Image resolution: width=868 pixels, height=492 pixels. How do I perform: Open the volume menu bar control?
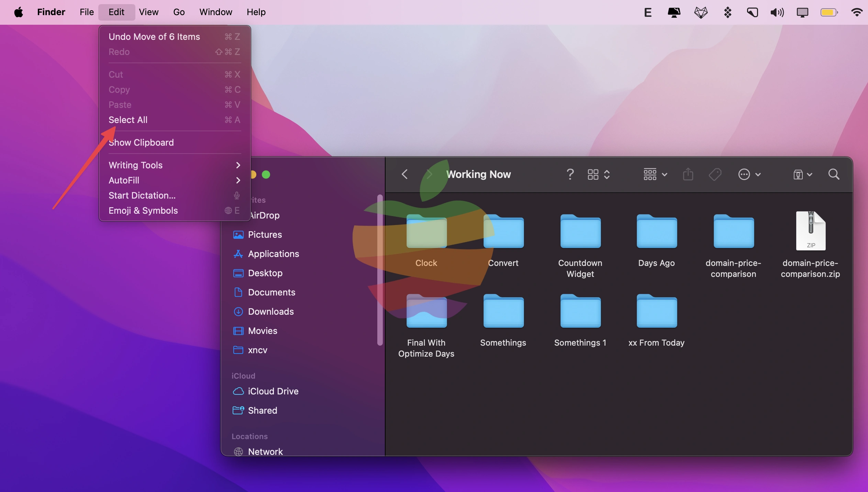coord(777,13)
